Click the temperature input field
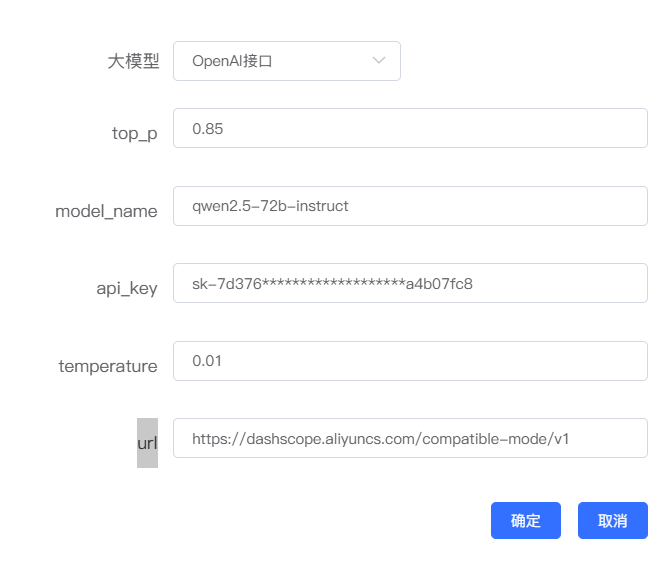This screenshot has width=672, height=562. tap(410, 361)
